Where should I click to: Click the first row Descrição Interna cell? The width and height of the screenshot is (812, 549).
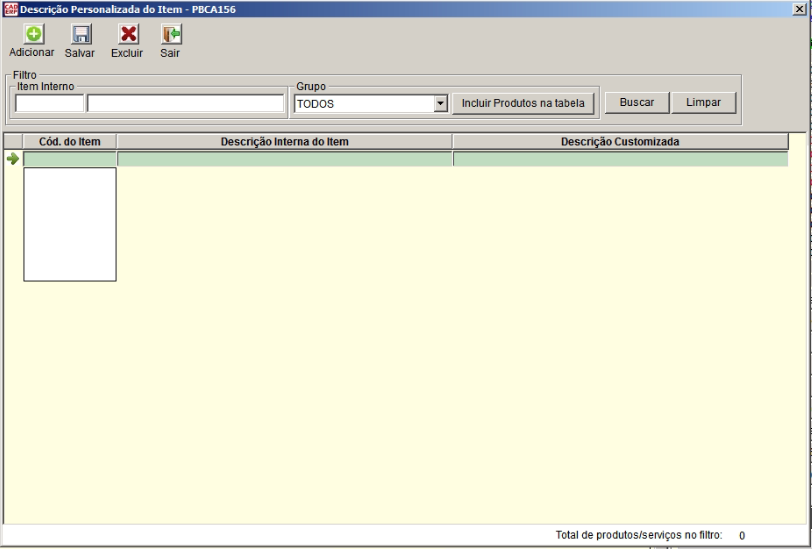[284, 159]
